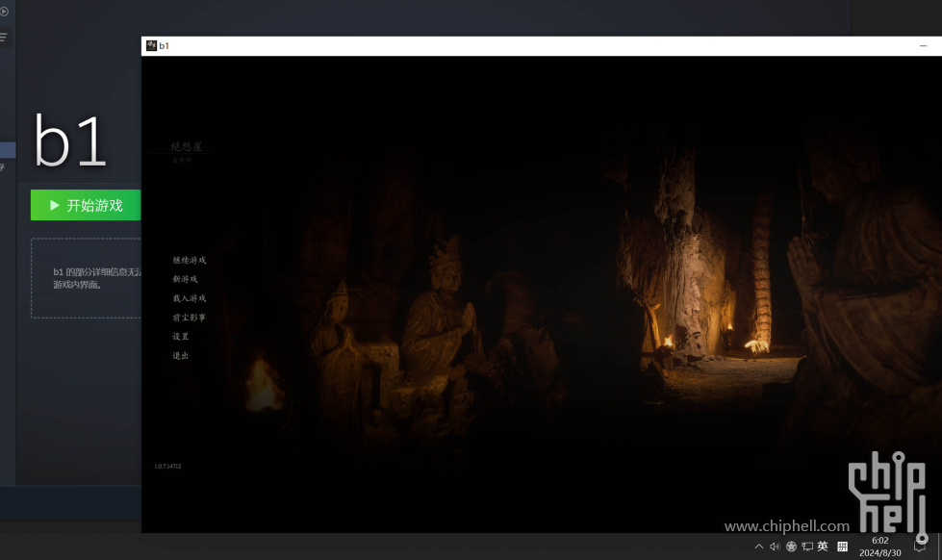942x560 pixels.
Task: Click the b1 details notice text in Steam
Action: (97, 278)
